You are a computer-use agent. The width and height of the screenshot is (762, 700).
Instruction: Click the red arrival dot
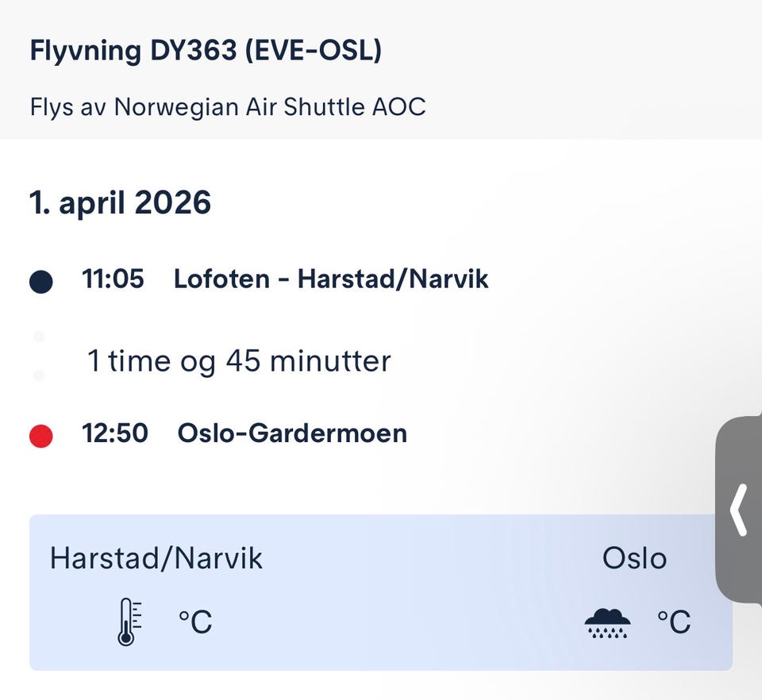coord(40,435)
